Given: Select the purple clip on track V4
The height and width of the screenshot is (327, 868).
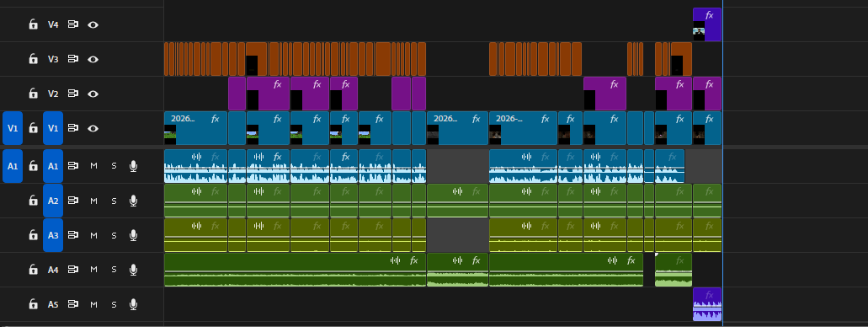Looking at the screenshot, I should (x=707, y=24).
